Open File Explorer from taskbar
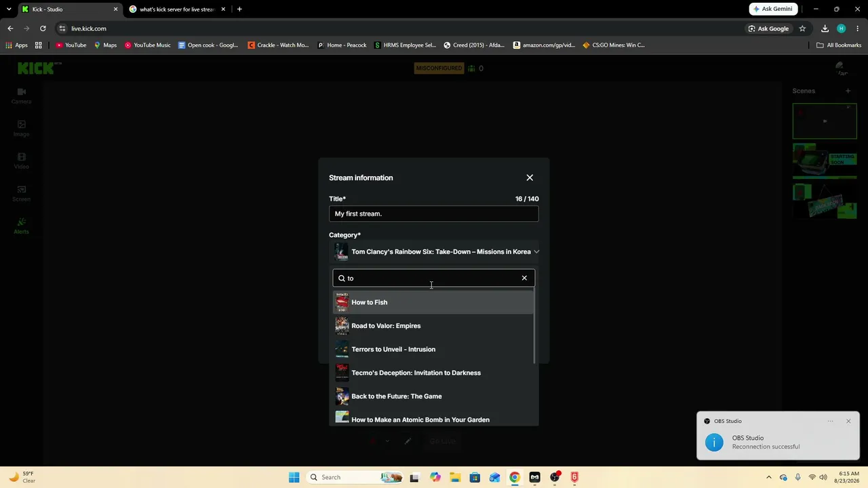Viewport: 868px width, 488px height. pos(455,477)
